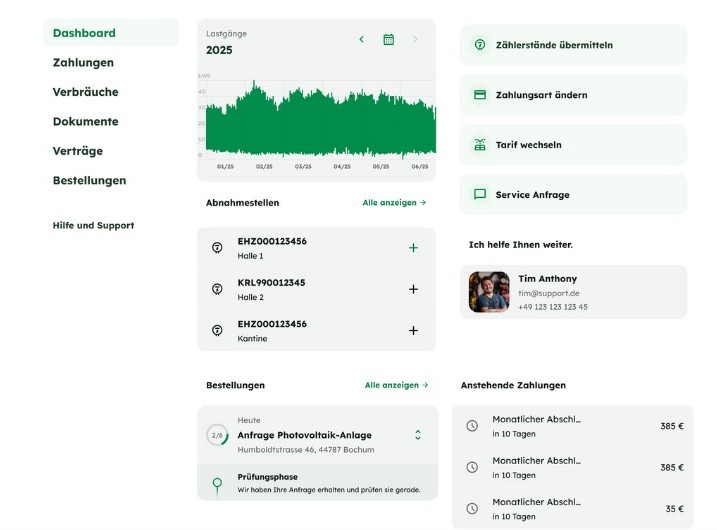Screen dimensions: 717x530
Task: Expand the Anfrage Photovoltaik-Anlage order details
Action: click(x=417, y=435)
